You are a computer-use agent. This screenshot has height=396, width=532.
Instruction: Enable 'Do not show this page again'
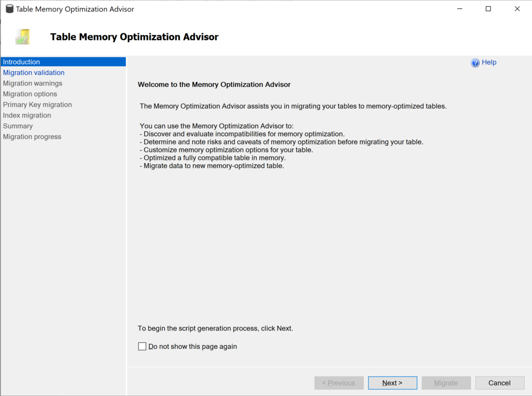(x=142, y=346)
